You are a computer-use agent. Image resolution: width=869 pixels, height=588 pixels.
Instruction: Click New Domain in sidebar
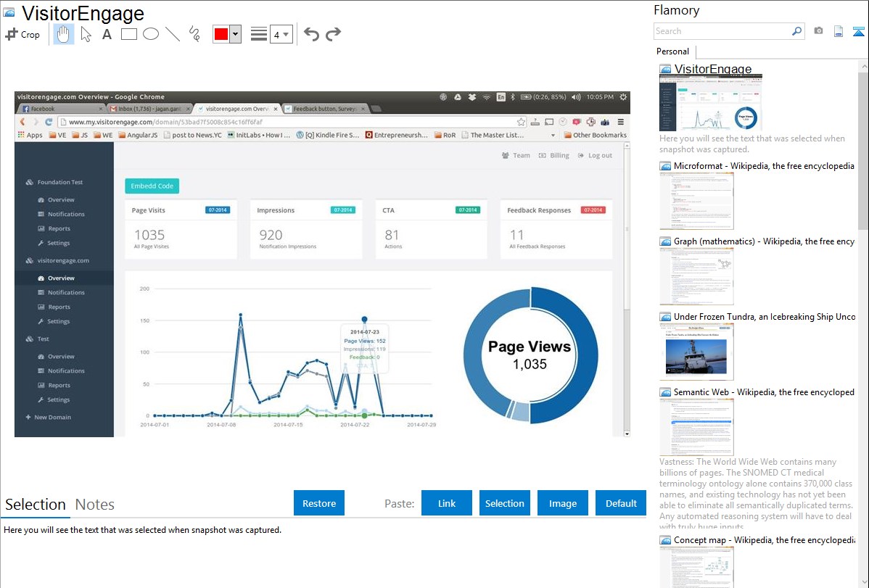coord(48,418)
